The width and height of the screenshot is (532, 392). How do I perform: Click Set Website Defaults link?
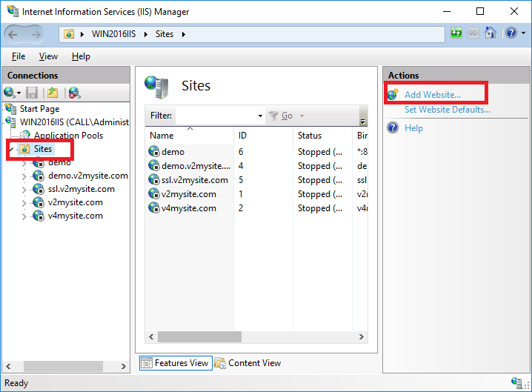pos(448,110)
